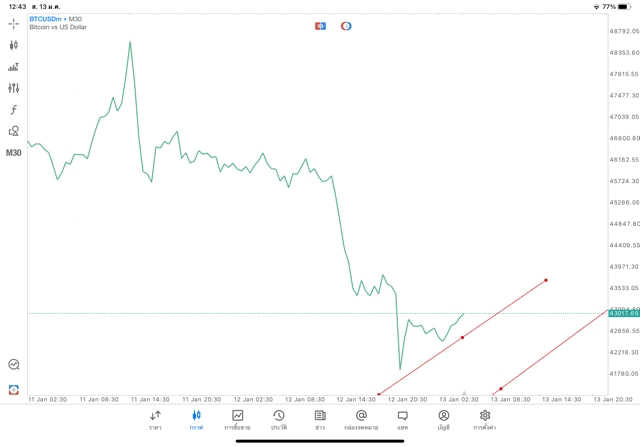Viewport: 640px width, 447px height.
Task: Open the ข่าว news tab
Action: point(320,420)
